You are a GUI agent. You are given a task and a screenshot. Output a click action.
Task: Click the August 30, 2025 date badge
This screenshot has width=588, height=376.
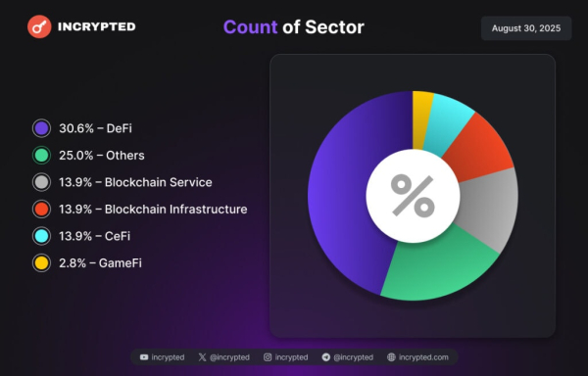pos(526,28)
